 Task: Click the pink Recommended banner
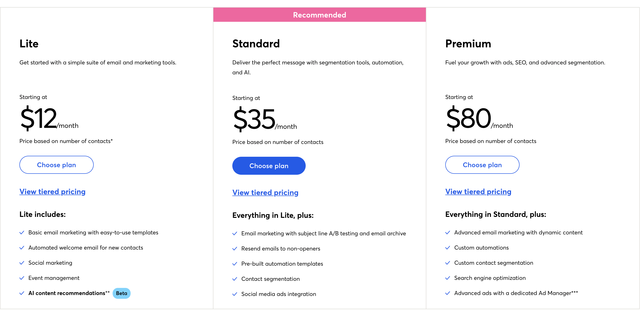click(x=319, y=15)
